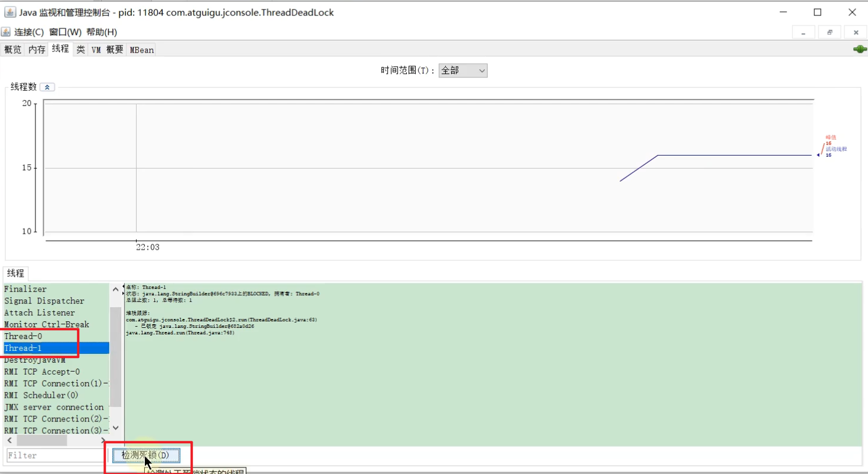This screenshot has height=474, width=868.
Task: Select Thread-1 in the thread list
Action: (x=56, y=348)
